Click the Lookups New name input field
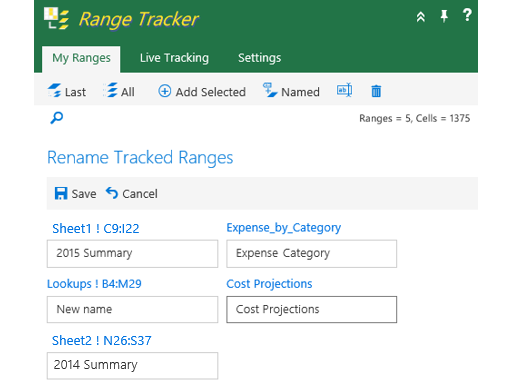This screenshot has width=512, height=384. coord(132,310)
